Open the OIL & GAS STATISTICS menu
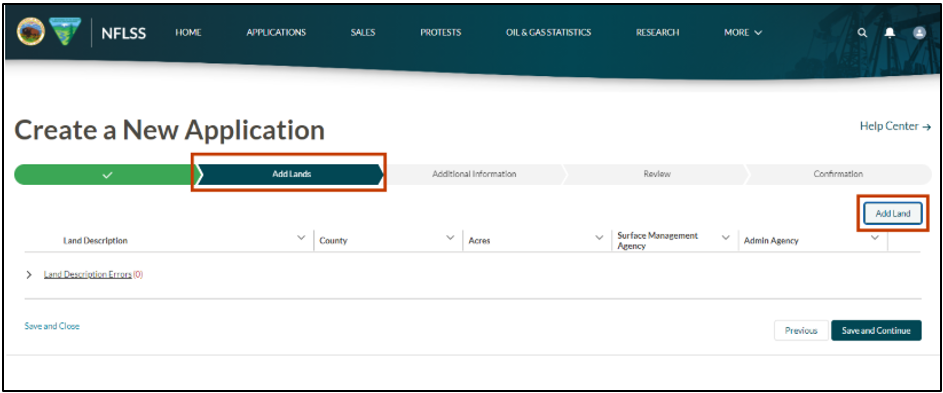943x393 pixels. tap(548, 32)
